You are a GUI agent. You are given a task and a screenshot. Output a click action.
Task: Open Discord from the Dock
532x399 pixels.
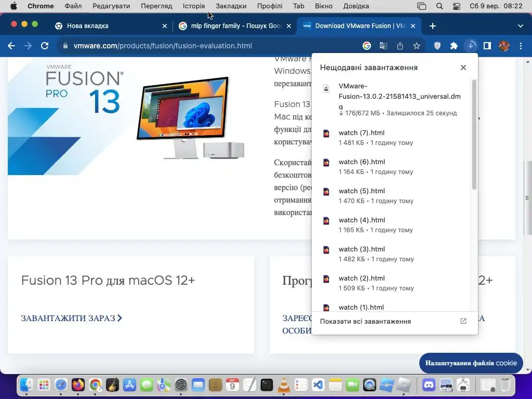pos(429,385)
